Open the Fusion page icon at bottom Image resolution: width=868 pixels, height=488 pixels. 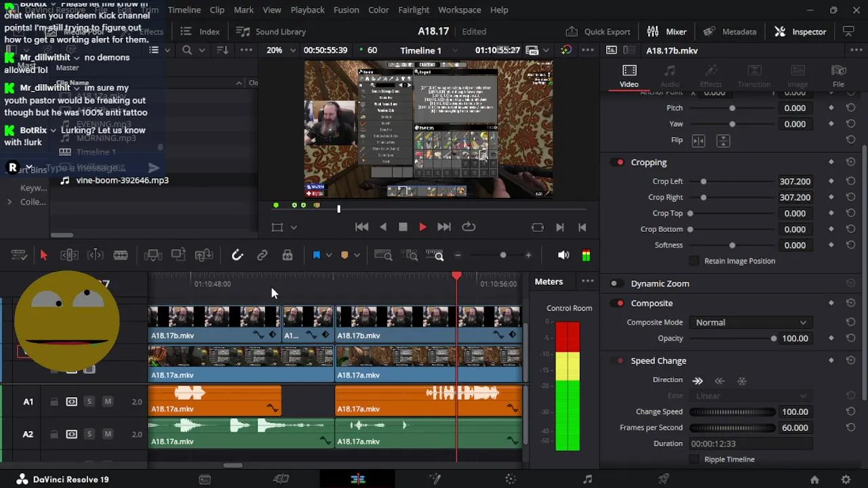pos(435,479)
